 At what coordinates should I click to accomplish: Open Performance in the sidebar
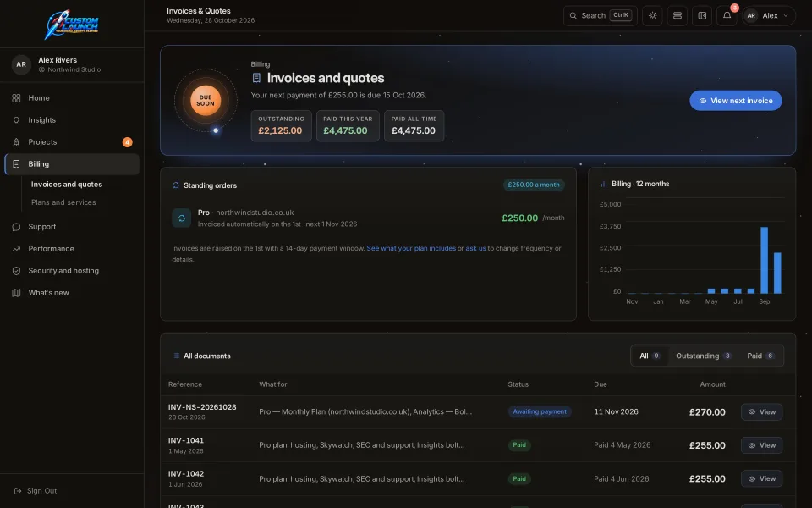click(71, 249)
